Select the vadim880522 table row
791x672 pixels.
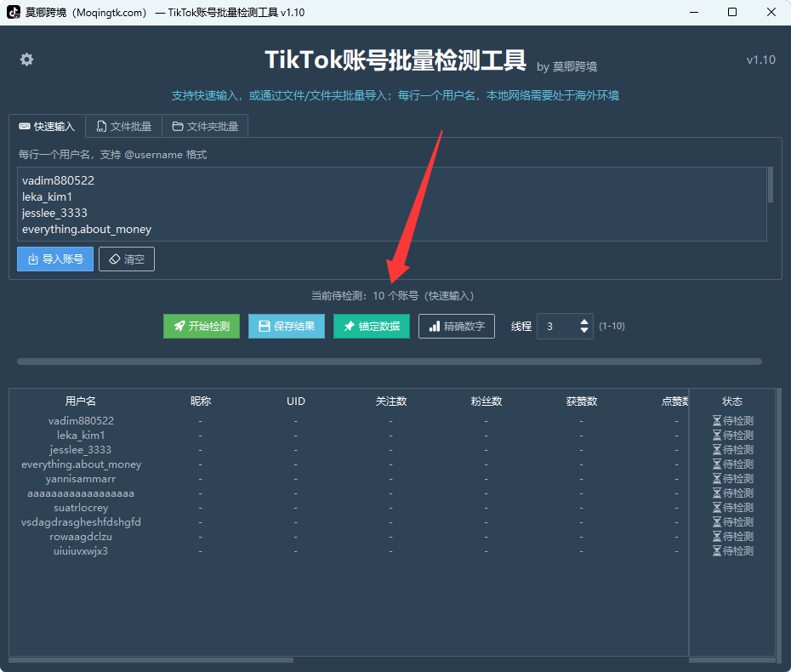click(349, 421)
